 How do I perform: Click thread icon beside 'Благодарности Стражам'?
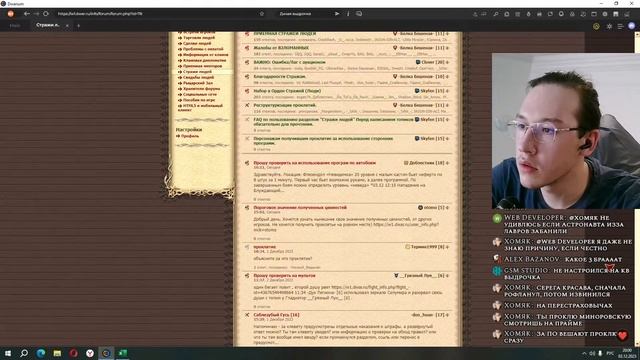pos(247,77)
